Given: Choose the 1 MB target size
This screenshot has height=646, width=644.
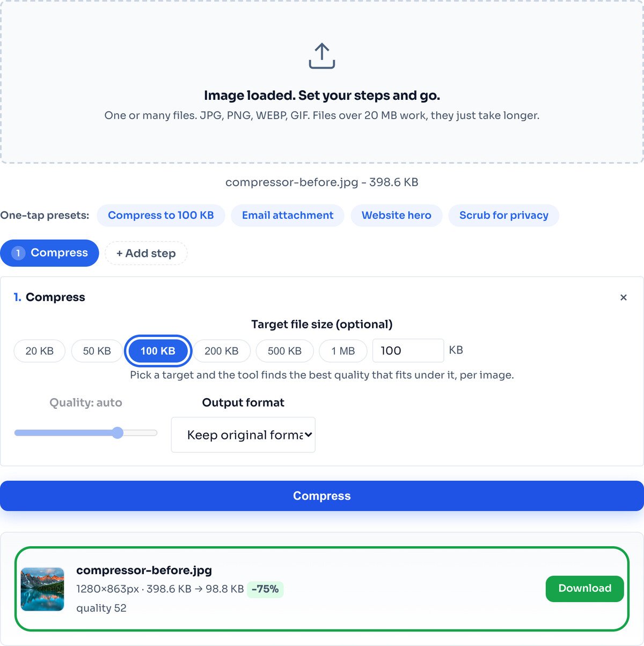Looking at the screenshot, I should pyautogui.click(x=343, y=351).
